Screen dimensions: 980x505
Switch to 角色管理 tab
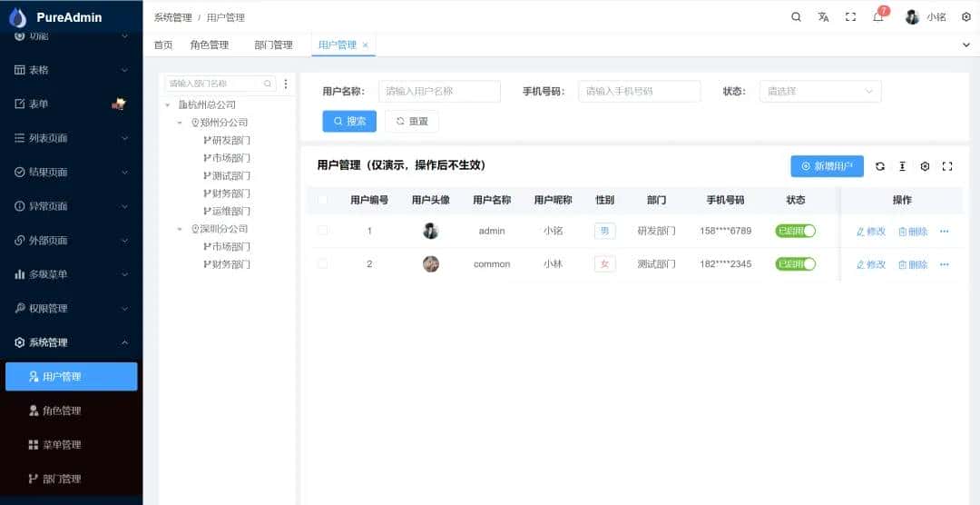click(x=210, y=45)
